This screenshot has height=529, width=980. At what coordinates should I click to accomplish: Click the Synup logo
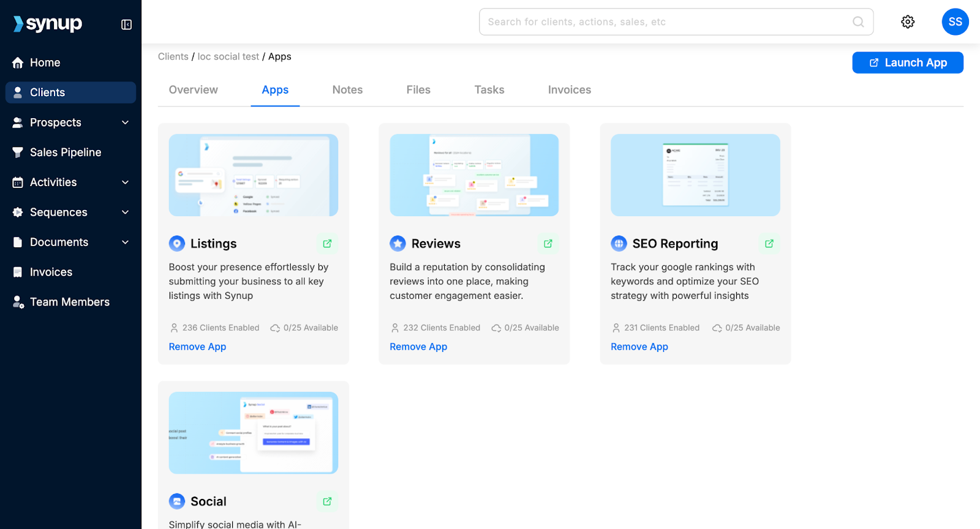click(x=48, y=24)
